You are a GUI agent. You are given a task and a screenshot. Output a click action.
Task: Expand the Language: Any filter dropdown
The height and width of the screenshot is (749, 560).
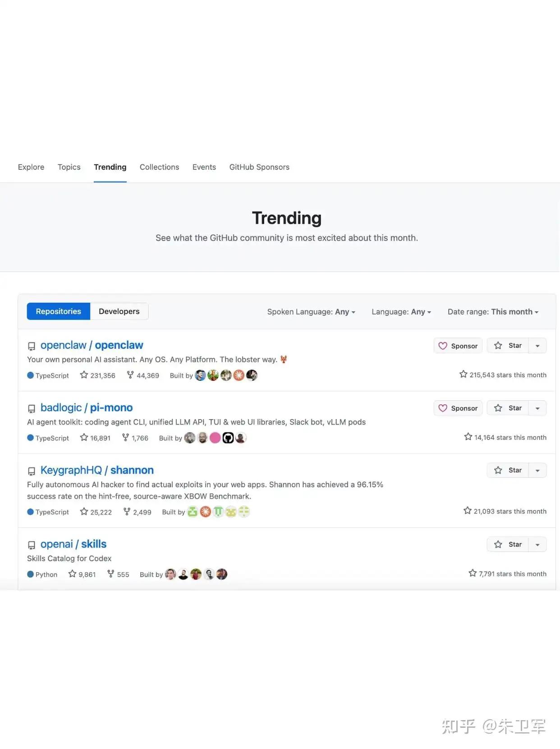tap(401, 312)
